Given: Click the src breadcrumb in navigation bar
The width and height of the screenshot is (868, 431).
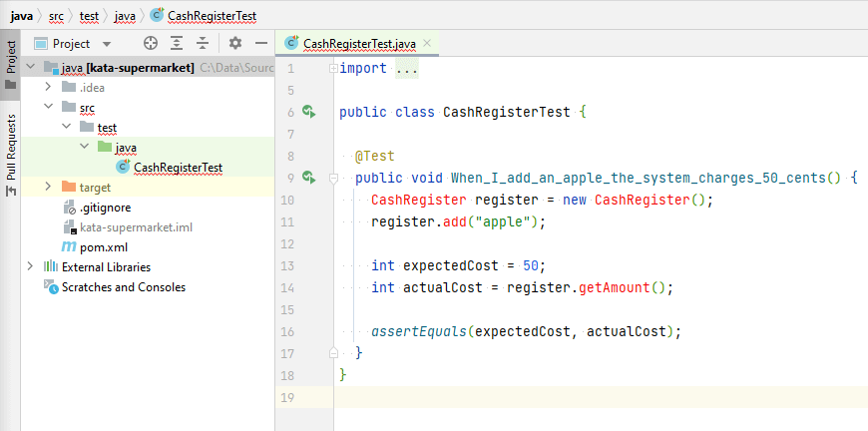Looking at the screenshot, I should pyautogui.click(x=57, y=14).
